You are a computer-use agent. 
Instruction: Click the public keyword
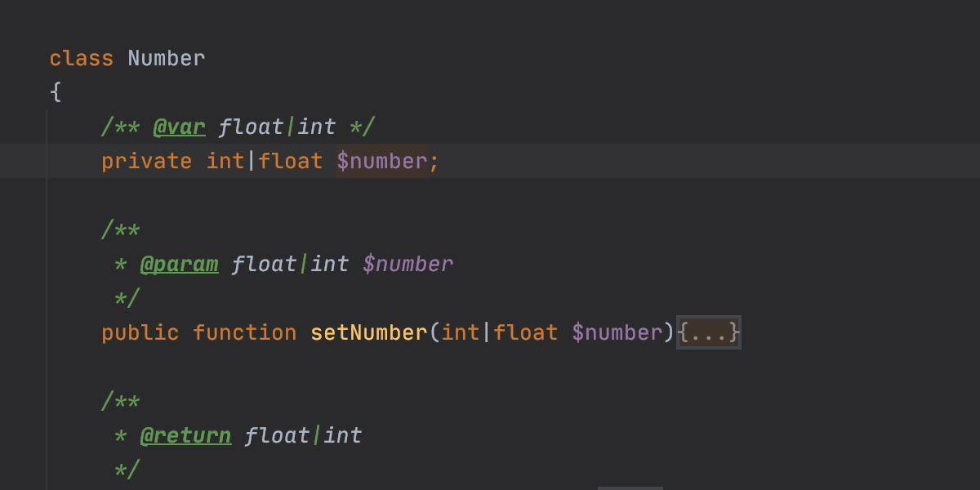click(140, 332)
